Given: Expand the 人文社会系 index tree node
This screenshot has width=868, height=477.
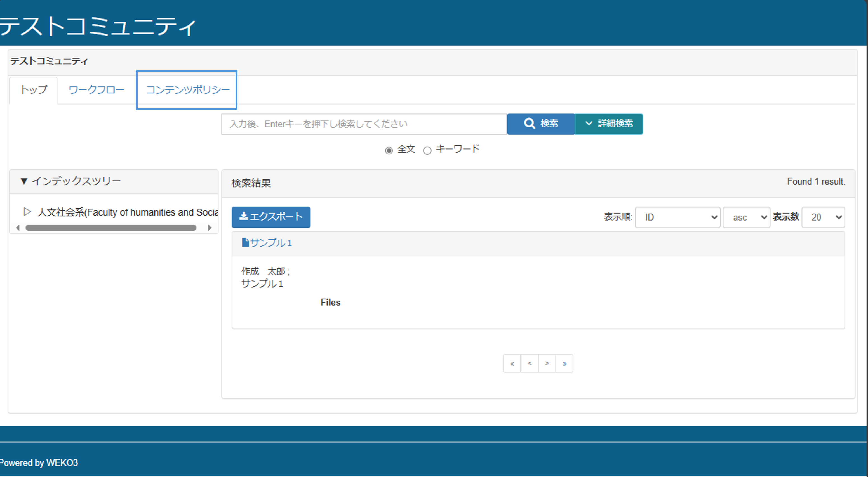Looking at the screenshot, I should (x=27, y=212).
